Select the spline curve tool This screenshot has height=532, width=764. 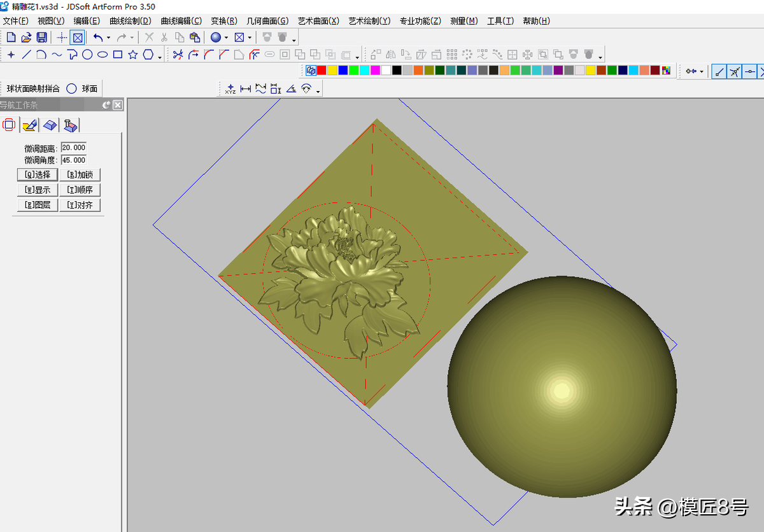point(57,55)
